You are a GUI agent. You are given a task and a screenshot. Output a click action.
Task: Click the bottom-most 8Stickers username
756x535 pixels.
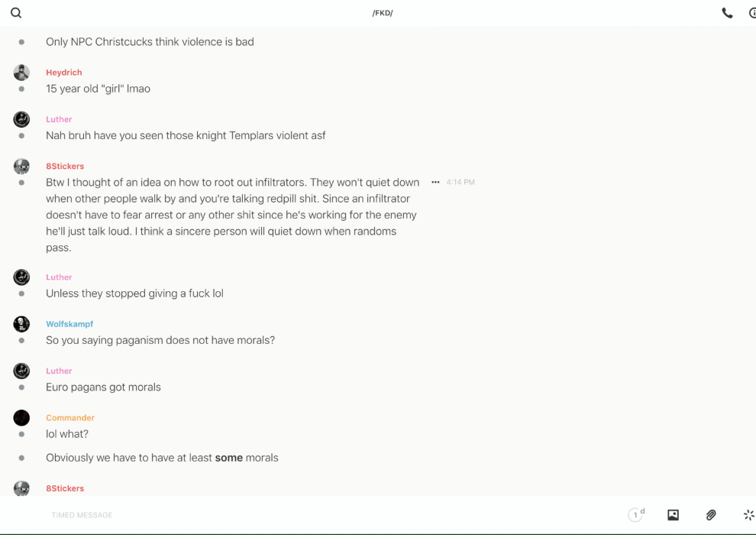tap(65, 488)
